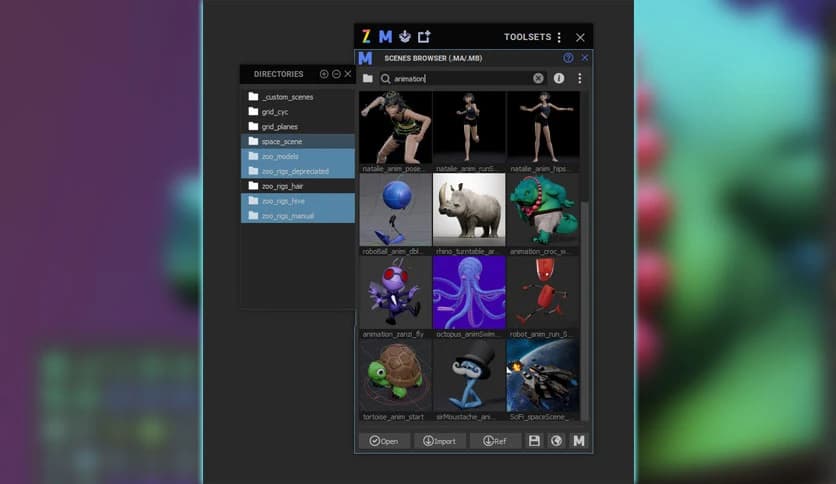Select the grid_cyc folder

[x=298, y=112]
